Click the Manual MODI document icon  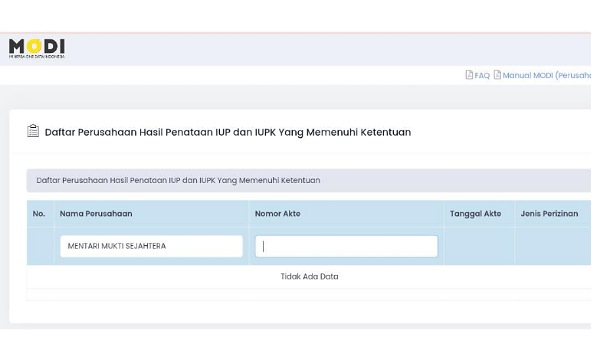click(x=497, y=75)
